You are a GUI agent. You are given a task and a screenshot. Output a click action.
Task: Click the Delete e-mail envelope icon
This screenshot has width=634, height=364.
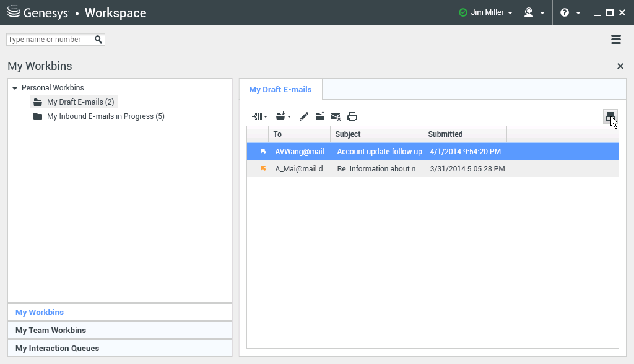pos(336,116)
